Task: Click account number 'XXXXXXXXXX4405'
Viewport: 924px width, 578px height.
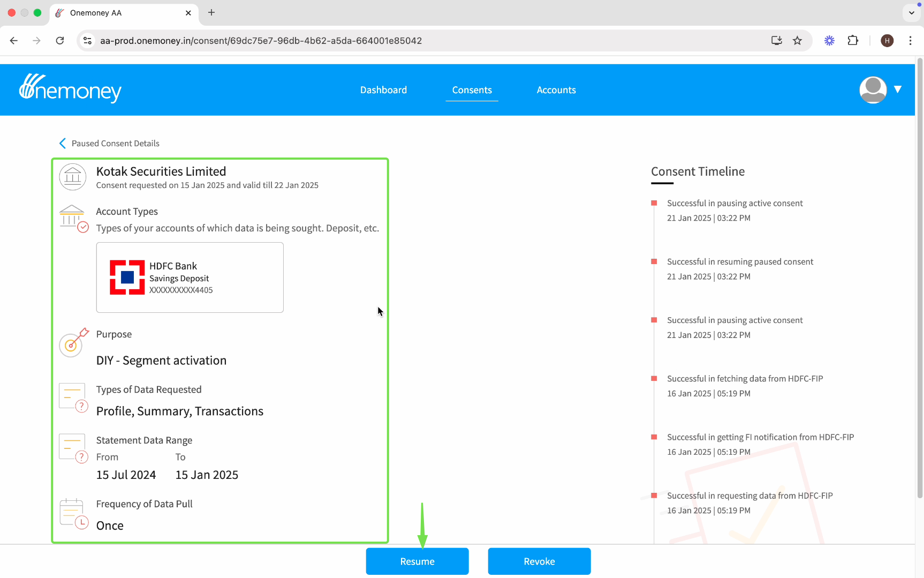Action: pyautogui.click(x=181, y=290)
